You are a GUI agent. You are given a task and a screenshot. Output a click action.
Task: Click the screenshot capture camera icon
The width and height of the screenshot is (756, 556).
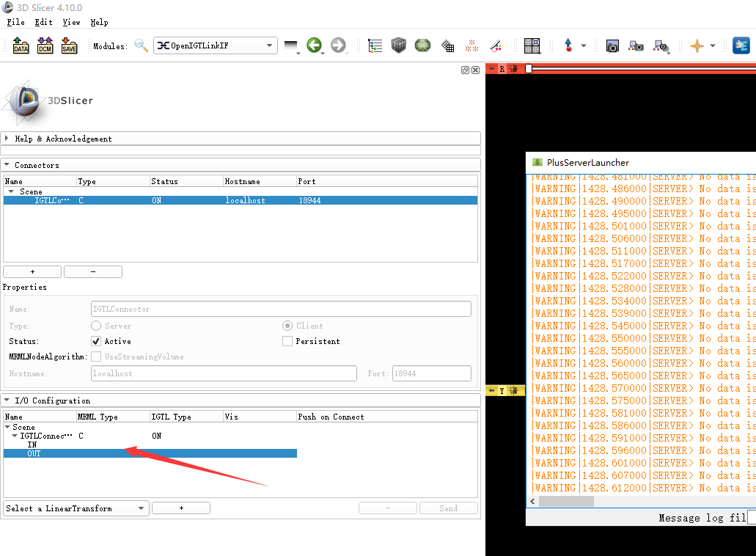(x=612, y=45)
